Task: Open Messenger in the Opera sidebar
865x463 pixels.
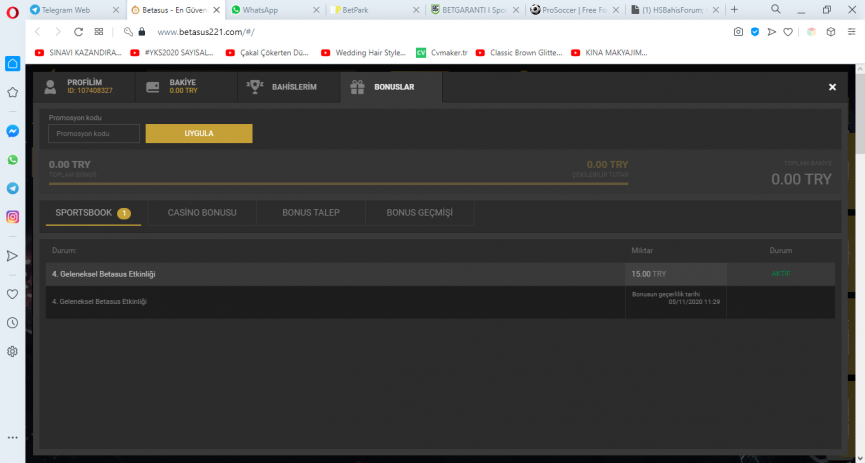Action: coord(12,131)
